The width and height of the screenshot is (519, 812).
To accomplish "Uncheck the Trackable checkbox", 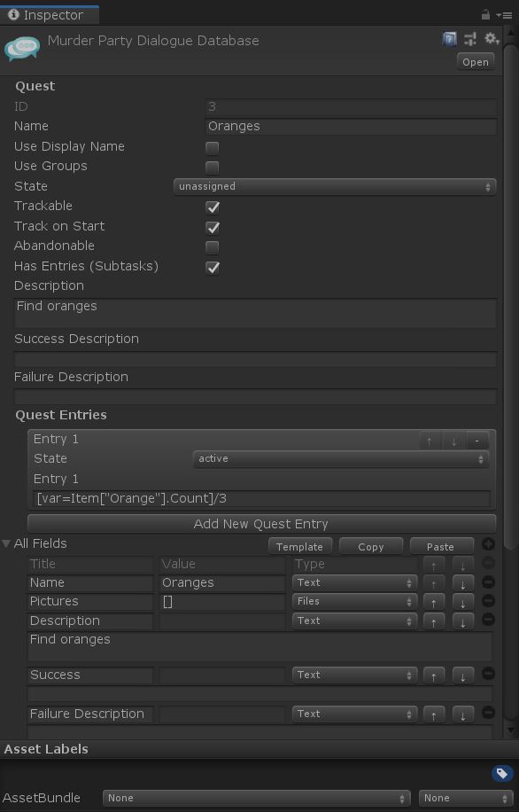I will (x=213, y=207).
